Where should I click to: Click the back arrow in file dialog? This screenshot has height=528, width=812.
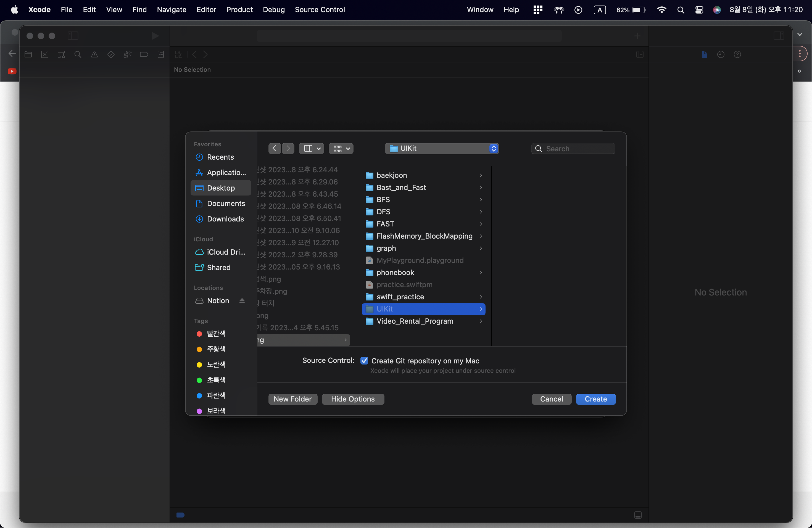point(275,148)
